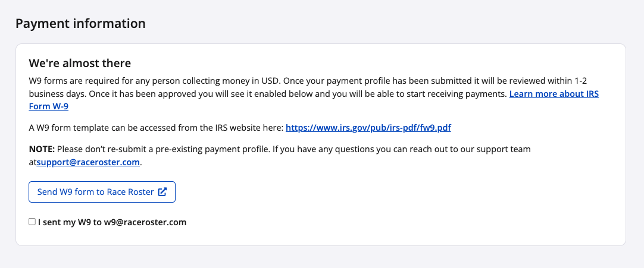This screenshot has width=644, height=268.
Task: Click the "IRS website here:" text
Action: [x=248, y=127]
